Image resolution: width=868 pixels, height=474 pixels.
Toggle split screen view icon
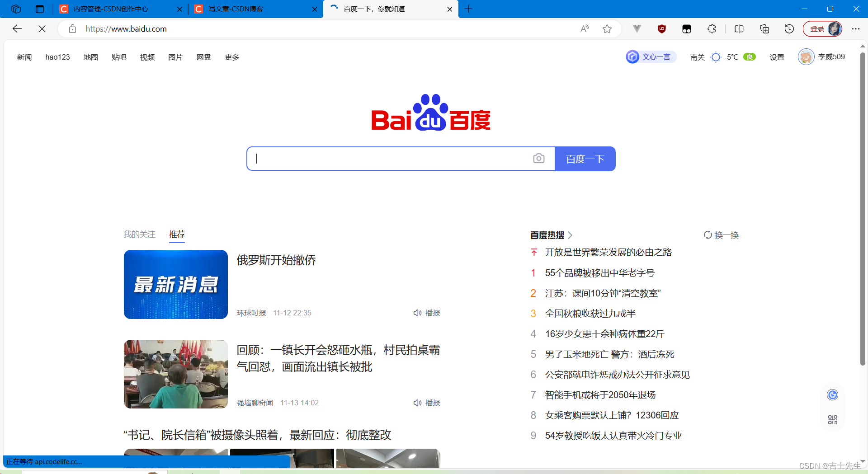coord(739,29)
